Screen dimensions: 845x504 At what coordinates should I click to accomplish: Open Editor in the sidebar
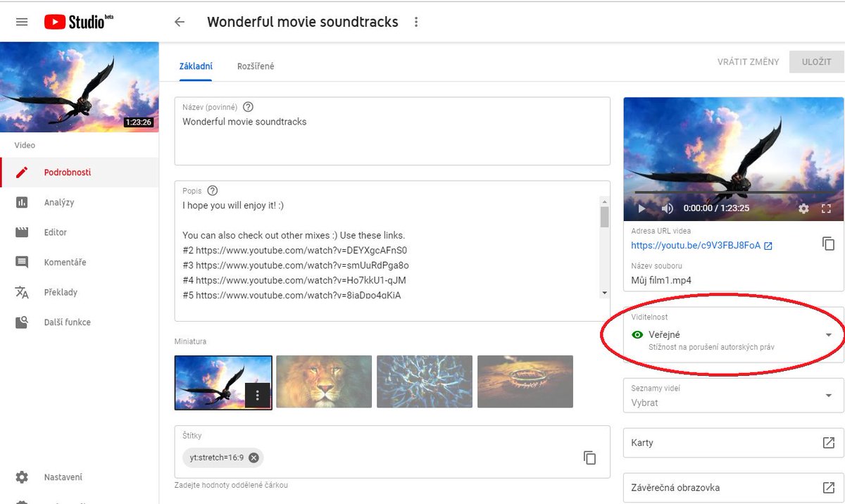[x=79, y=232]
